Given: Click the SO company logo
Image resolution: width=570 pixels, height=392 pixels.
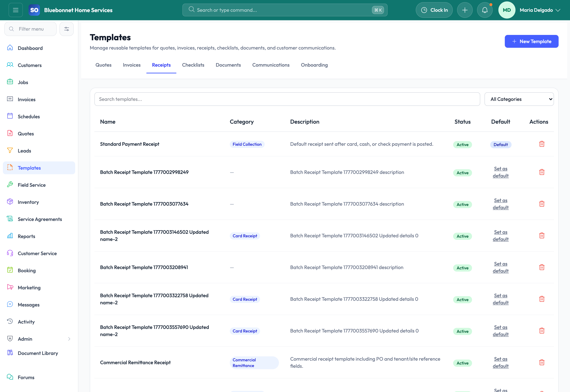Looking at the screenshot, I should click(34, 10).
